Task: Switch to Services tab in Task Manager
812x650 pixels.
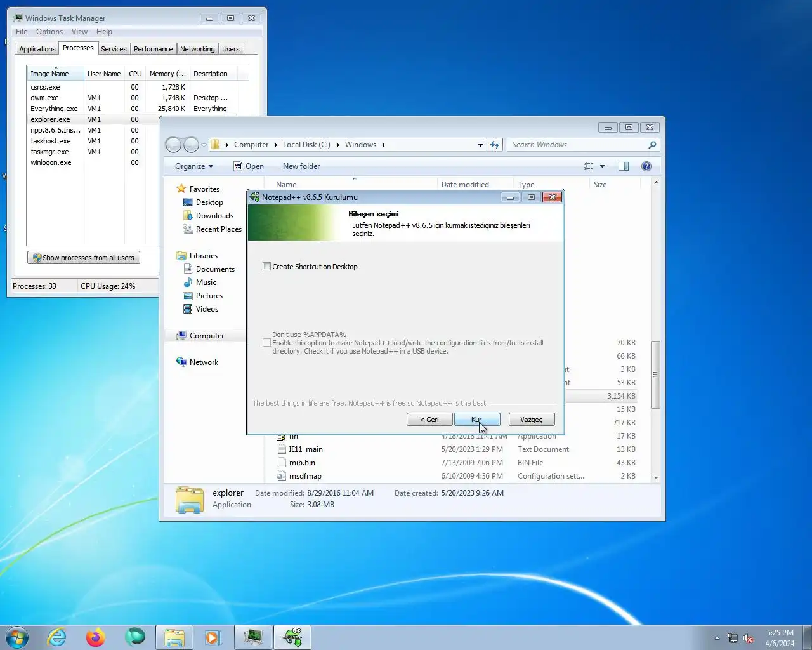Action: (114, 49)
